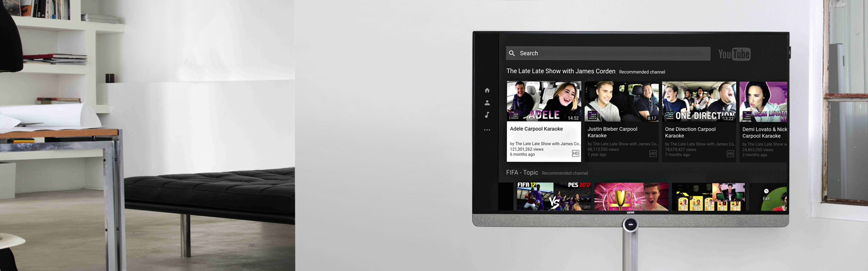Open the gold trophy video thumbnail
868x271 pixels.
(x=631, y=197)
